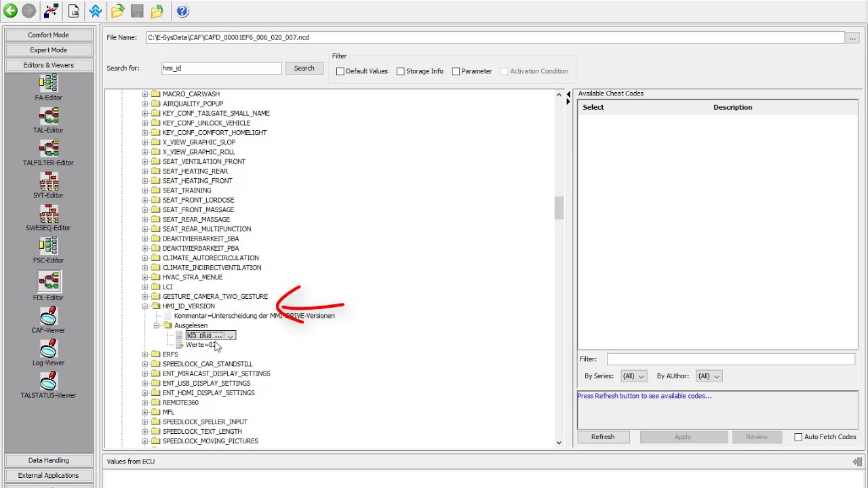Select the FDL-Editor icon
Image resolution: width=868 pixels, height=488 pixels.
coord(49,281)
